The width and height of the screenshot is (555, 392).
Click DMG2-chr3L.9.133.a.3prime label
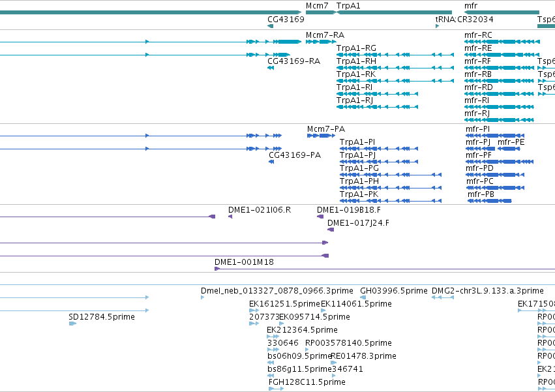click(x=487, y=291)
